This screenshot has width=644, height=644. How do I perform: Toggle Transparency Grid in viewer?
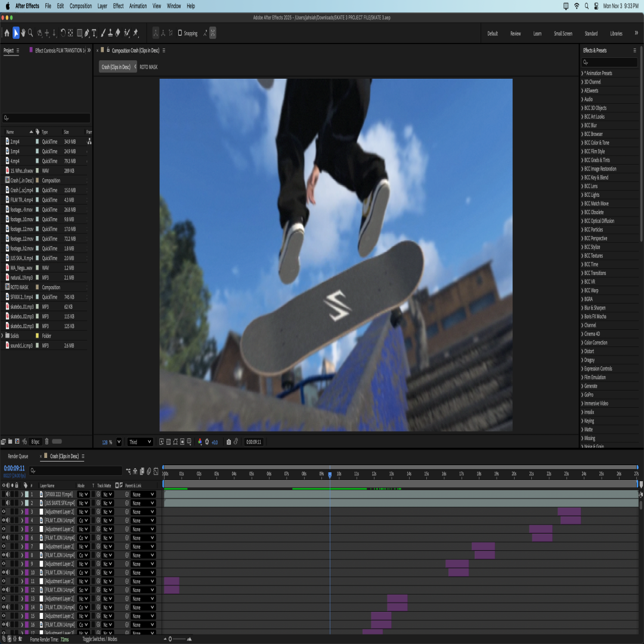[x=168, y=442]
